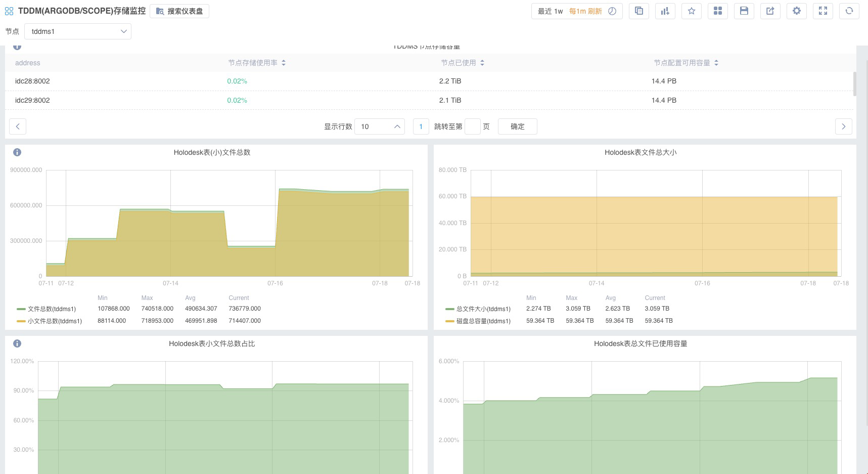868x474 pixels.
Task: Click the Holodesk表小文件总数占比 panel title
Action: pyautogui.click(x=212, y=343)
